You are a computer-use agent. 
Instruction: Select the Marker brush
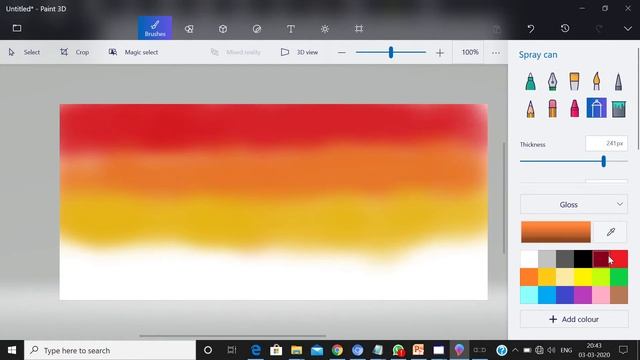tap(530, 82)
